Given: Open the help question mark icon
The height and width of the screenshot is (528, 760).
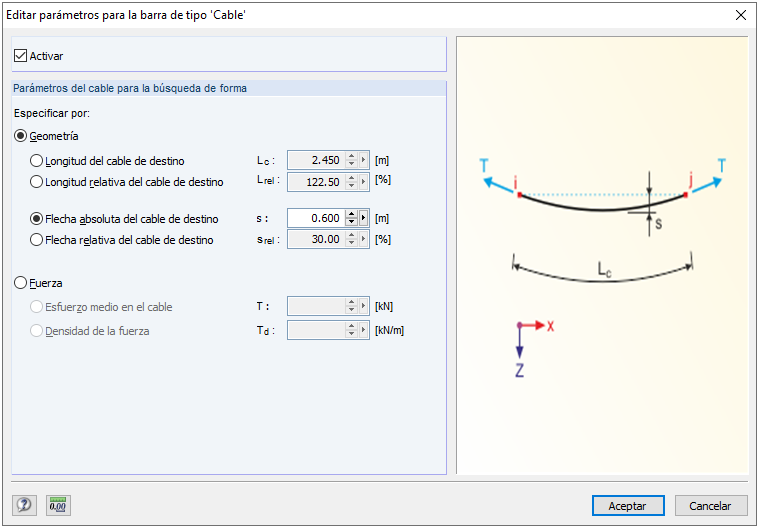Looking at the screenshot, I should click(x=24, y=505).
